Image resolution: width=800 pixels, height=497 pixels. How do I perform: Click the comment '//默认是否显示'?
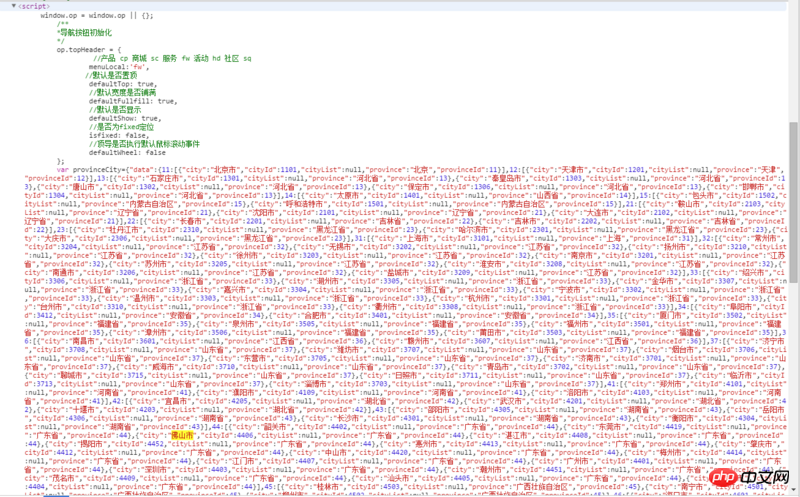click(x=115, y=110)
